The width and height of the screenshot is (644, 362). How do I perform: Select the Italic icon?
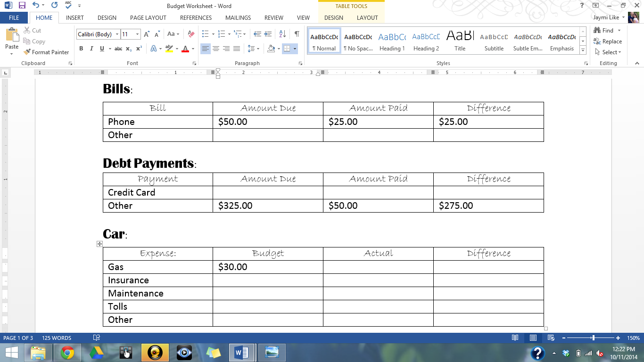pyautogui.click(x=91, y=49)
